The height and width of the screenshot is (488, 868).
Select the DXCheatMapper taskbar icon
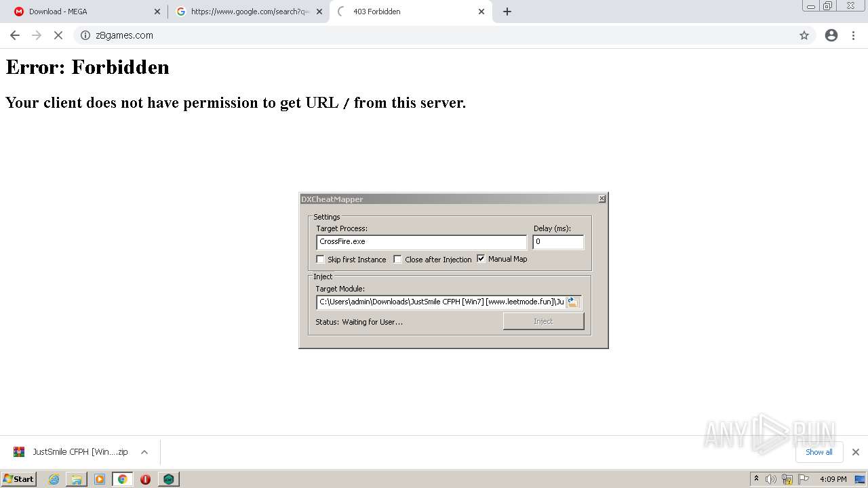pyautogui.click(x=168, y=479)
